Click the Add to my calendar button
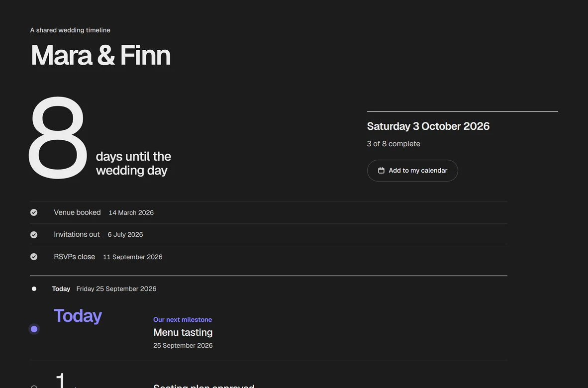 [412, 171]
